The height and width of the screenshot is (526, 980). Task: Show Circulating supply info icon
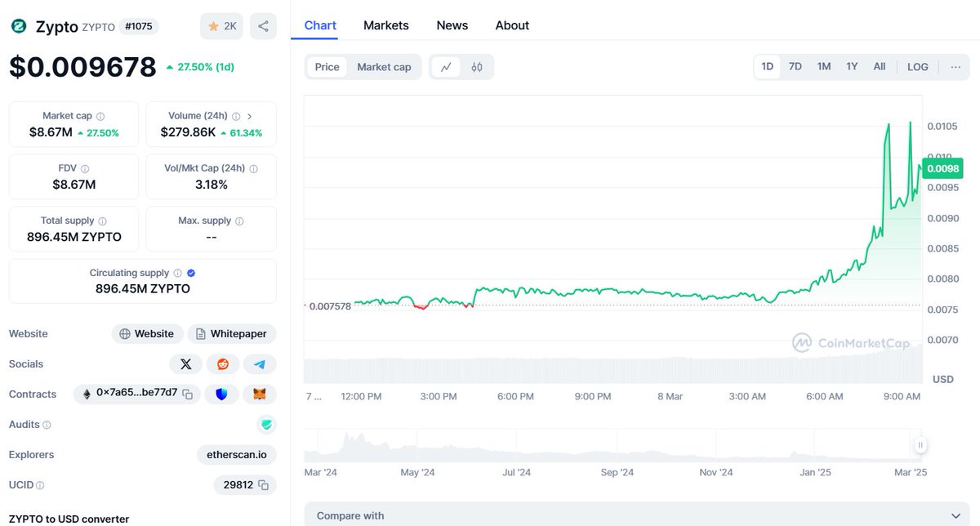[x=177, y=274]
